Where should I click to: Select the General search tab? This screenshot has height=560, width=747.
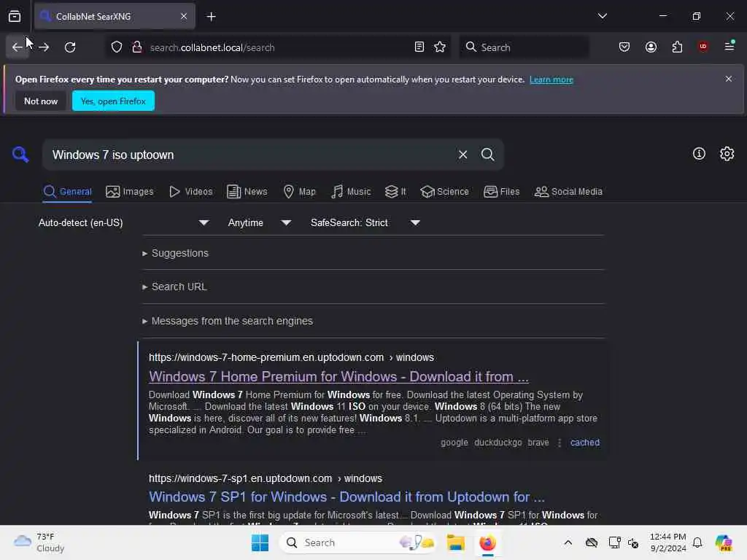click(67, 192)
